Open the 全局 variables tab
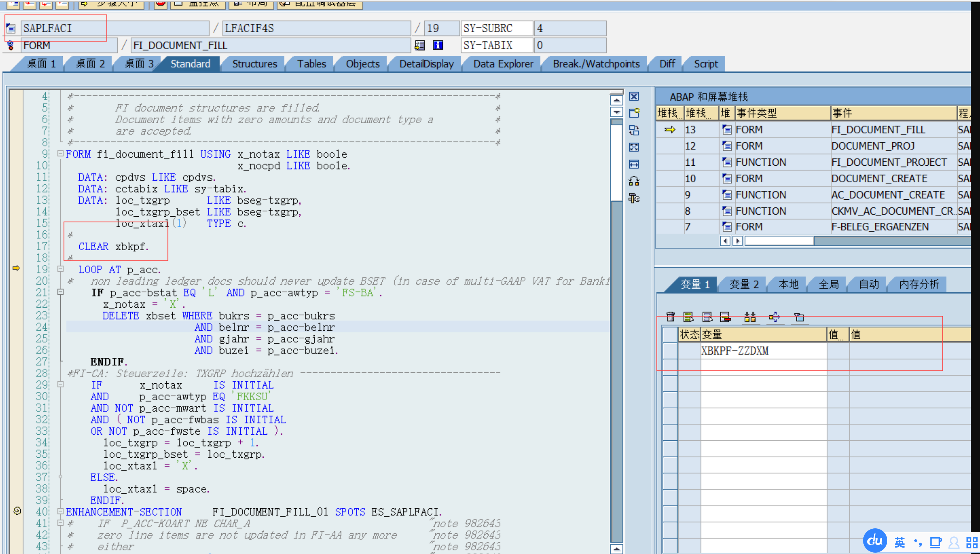The width and height of the screenshot is (980, 554). (x=829, y=284)
